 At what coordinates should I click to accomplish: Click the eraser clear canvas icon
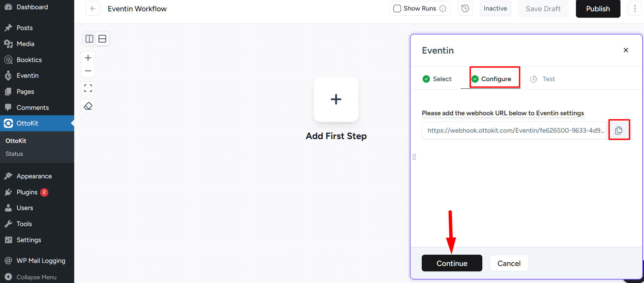pyautogui.click(x=88, y=106)
